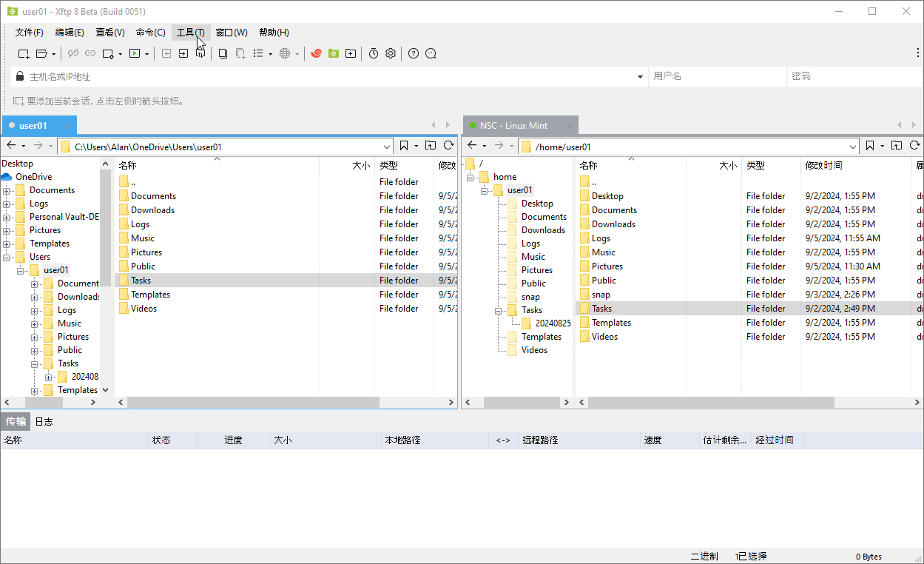Open the host address history dropdown
The width and height of the screenshot is (924, 564).
641,77
